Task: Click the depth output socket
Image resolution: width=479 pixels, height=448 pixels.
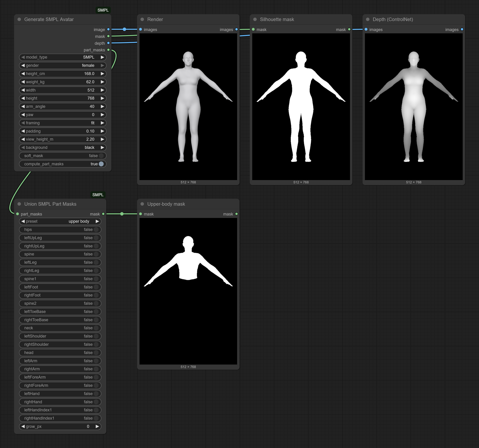Action: pos(108,43)
